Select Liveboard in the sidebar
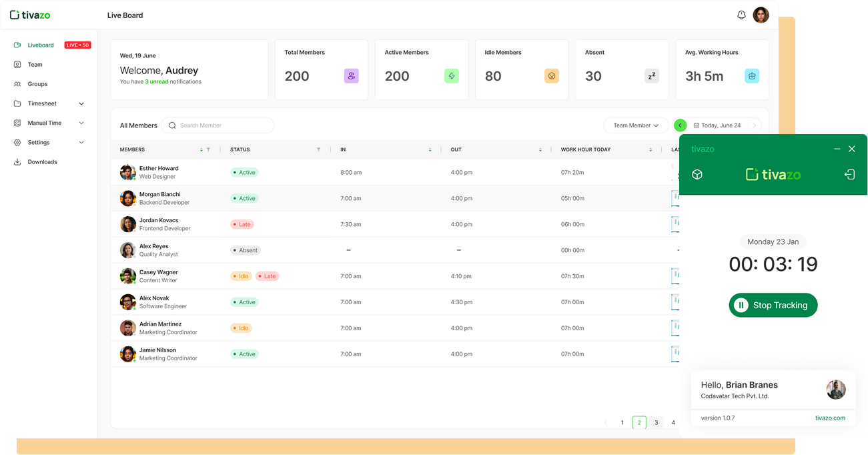 pos(41,45)
